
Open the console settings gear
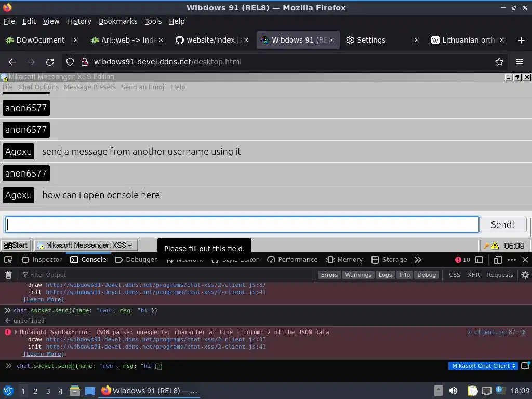coord(525,275)
